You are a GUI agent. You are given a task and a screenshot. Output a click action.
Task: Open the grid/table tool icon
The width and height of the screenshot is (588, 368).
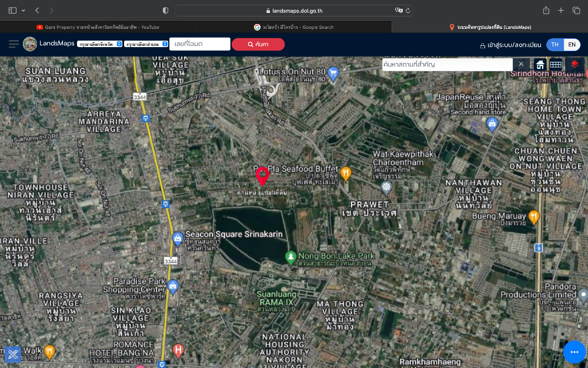point(556,65)
